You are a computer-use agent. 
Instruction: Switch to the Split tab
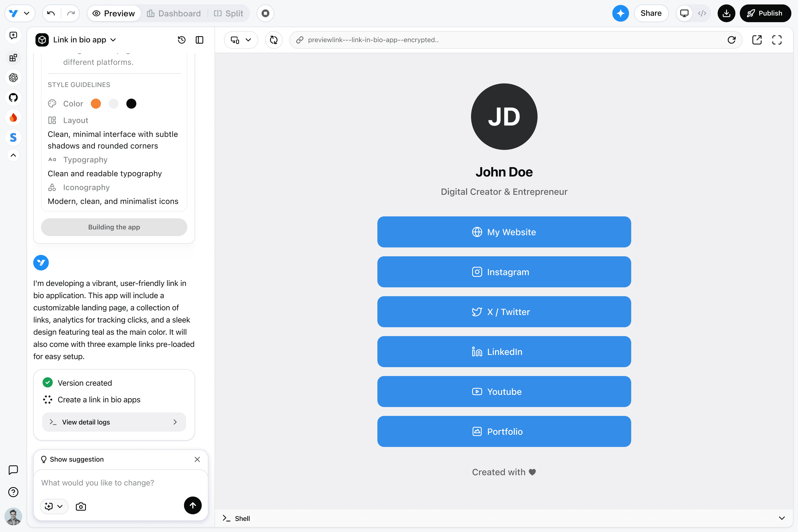[x=229, y=13]
